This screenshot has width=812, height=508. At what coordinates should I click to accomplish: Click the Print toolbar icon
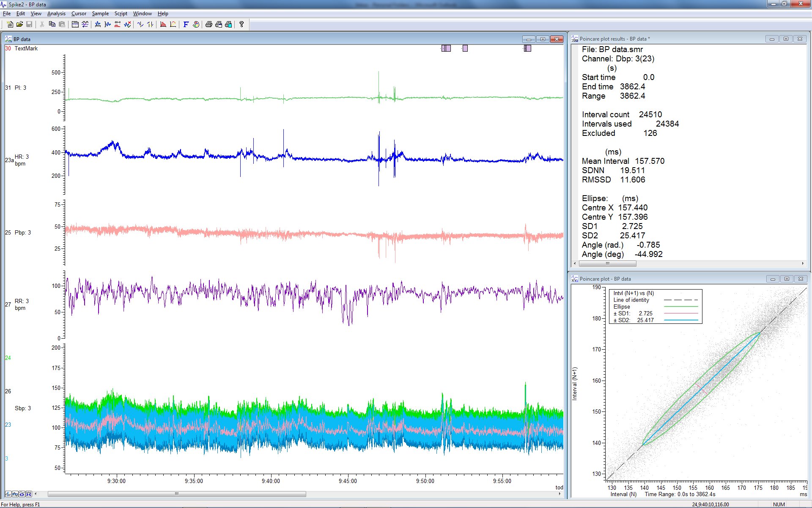208,24
